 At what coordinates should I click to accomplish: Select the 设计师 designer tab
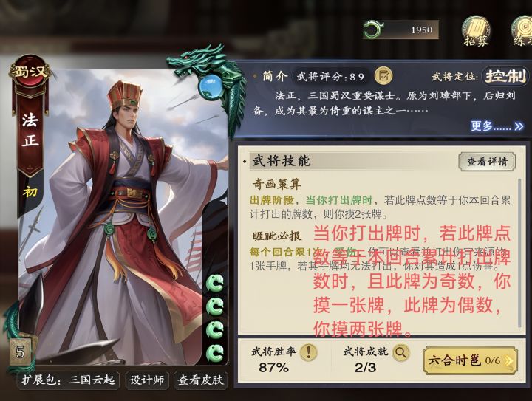click(x=146, y=380)
